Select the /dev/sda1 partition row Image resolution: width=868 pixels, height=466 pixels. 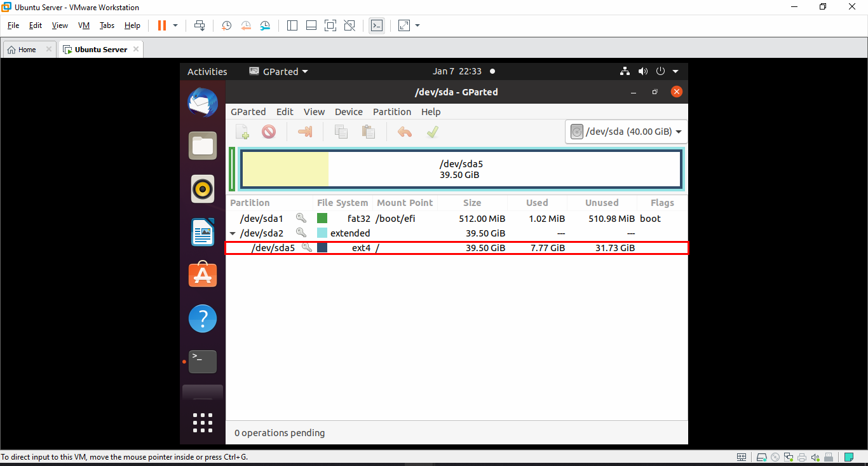pyautogui.click(x=457, y=219)
